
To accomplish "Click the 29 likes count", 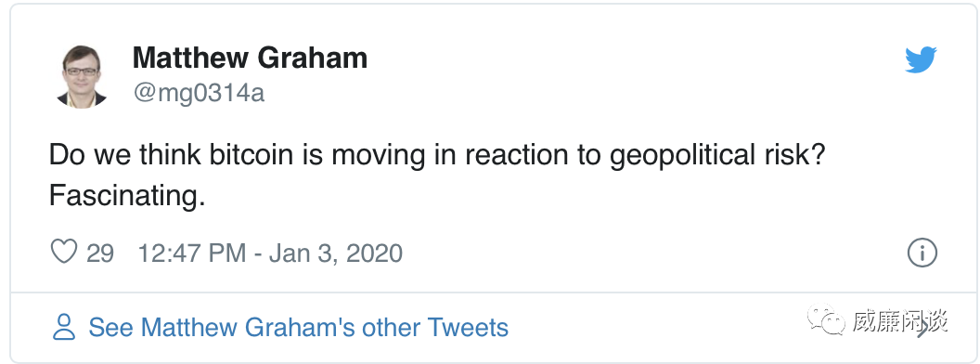I will [100, 253].
